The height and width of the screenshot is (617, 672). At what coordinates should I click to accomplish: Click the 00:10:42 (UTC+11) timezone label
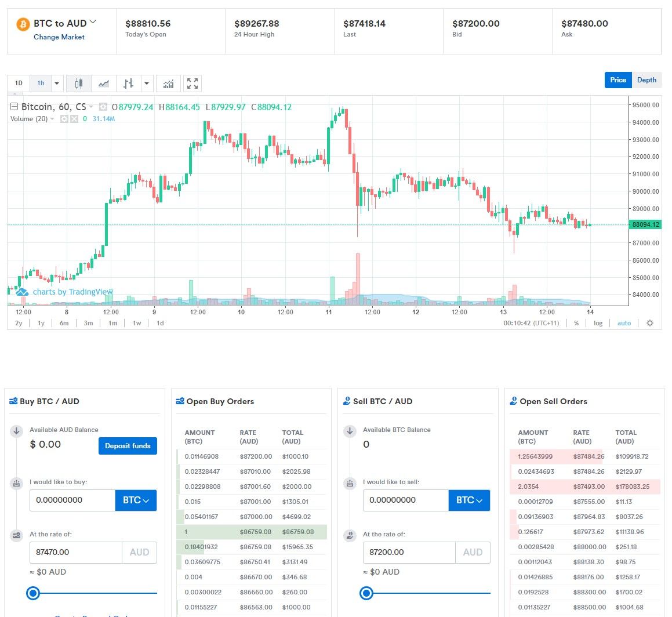pos(531,324)
